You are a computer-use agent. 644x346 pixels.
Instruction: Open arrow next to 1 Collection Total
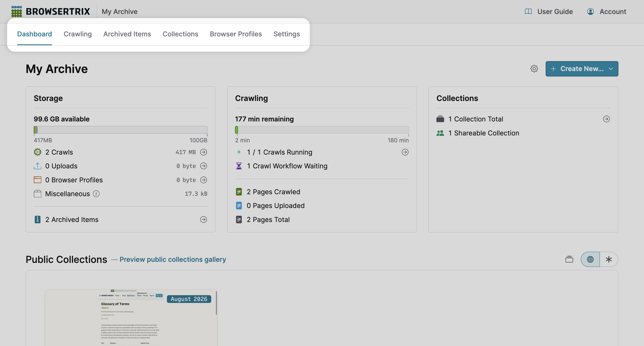606,119
